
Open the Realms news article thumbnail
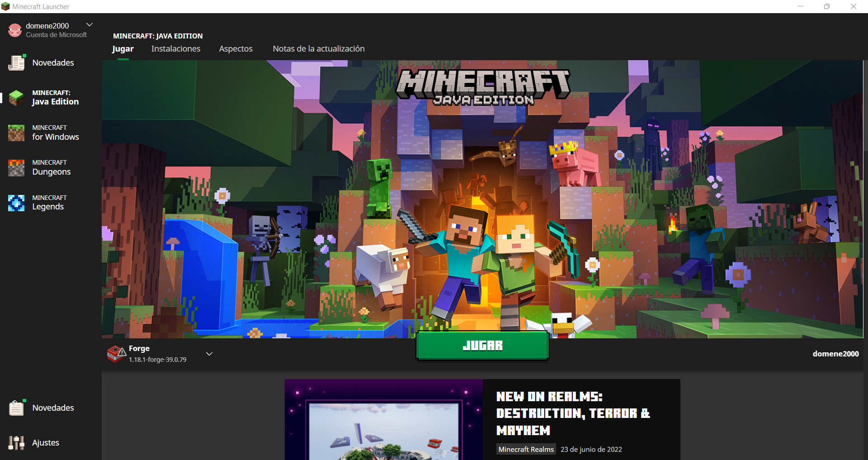pyautogui.click(x=384, y=420)
